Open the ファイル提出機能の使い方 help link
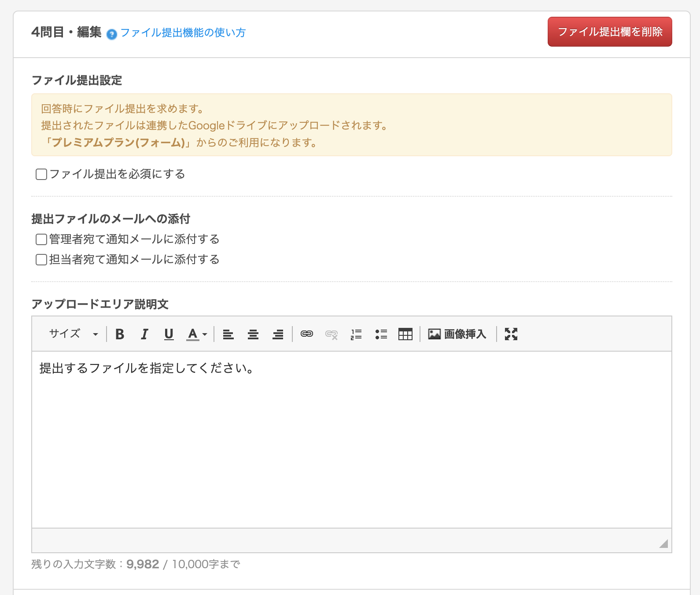Screen dimensions: 700x595 [183, 33]
